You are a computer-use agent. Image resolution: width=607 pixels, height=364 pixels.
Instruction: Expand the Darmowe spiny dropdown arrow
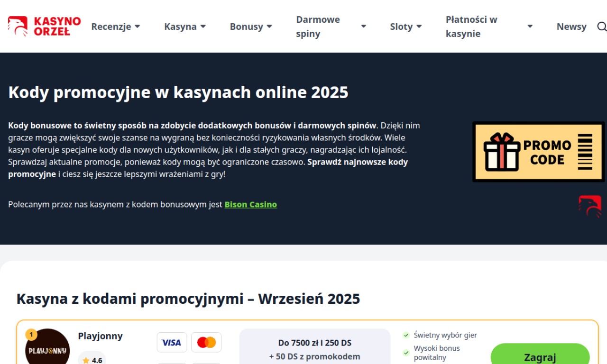pos(364,27)
